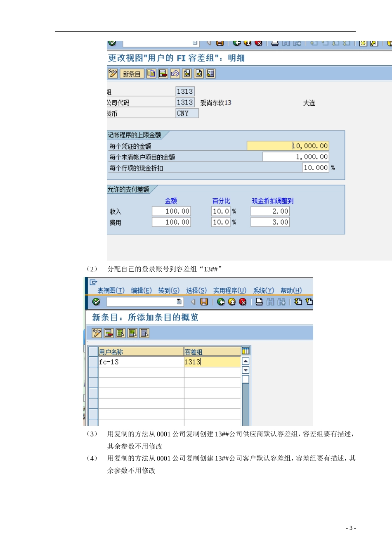Click the Other Entry icon in upper application toolbar
Screen dimensions: 392x555
tap(211, 74)
